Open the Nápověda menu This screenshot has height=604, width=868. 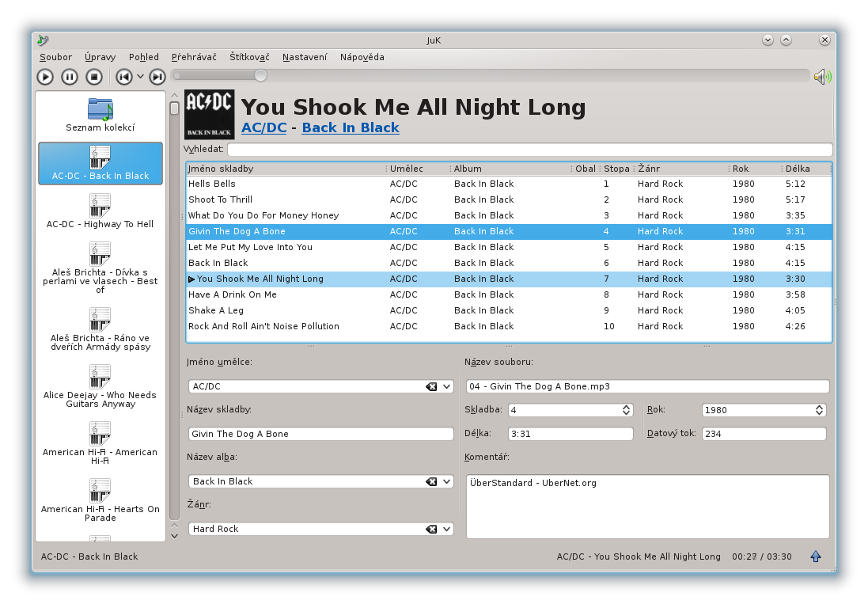[x=362, y=57]
